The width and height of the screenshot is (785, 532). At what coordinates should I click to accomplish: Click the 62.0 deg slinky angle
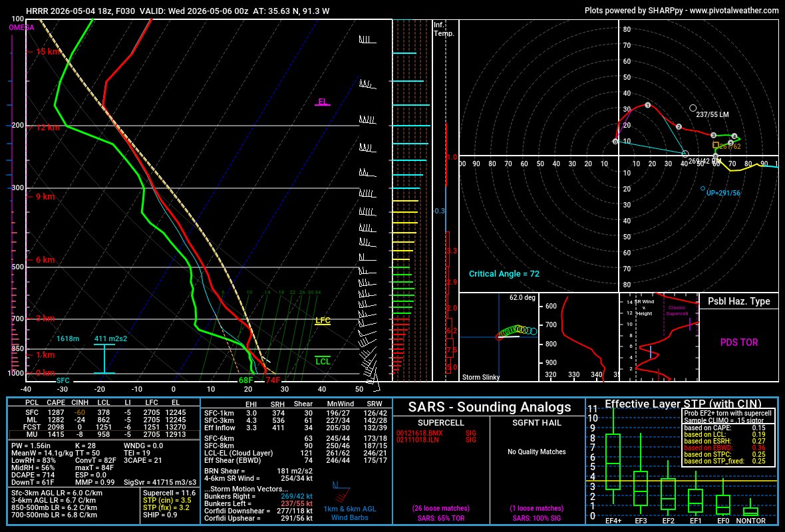tap(522, 297)
